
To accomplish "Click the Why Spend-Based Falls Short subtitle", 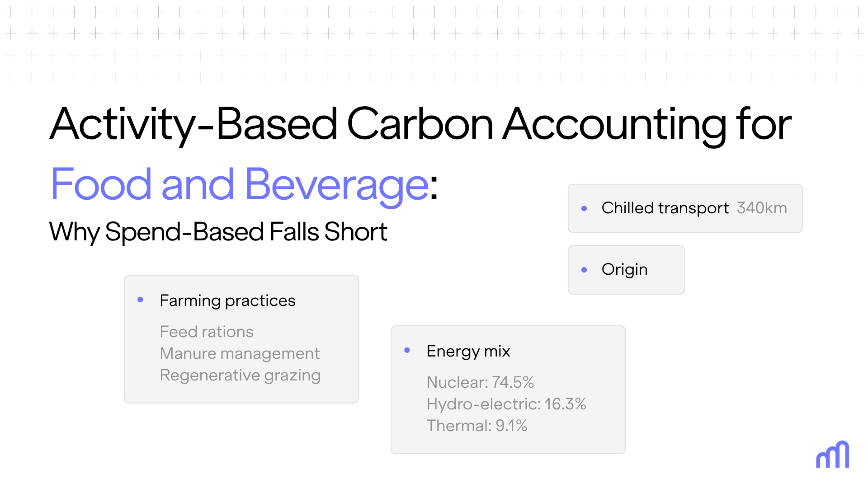I will 218,232.
